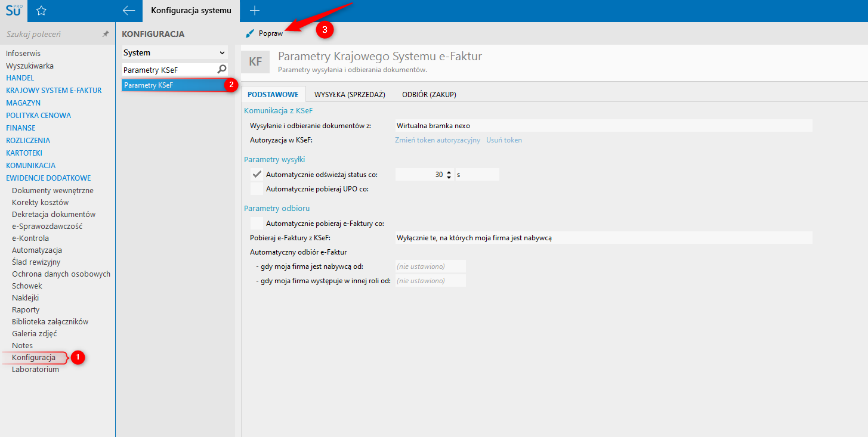Click the refresh interval value field
The image size is (868, 437).
coord(420,175)
